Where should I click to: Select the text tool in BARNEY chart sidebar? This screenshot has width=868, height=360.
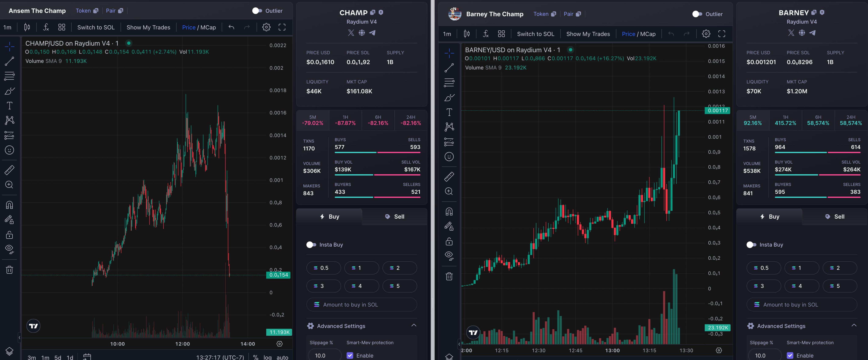pos(449,112)
